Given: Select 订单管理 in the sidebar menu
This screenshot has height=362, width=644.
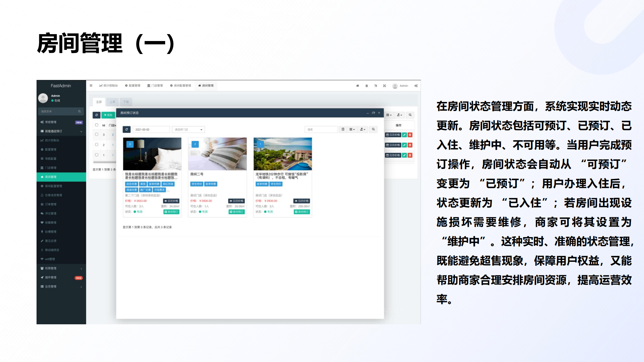Looking at the screenshot, I should coord(51,204).
